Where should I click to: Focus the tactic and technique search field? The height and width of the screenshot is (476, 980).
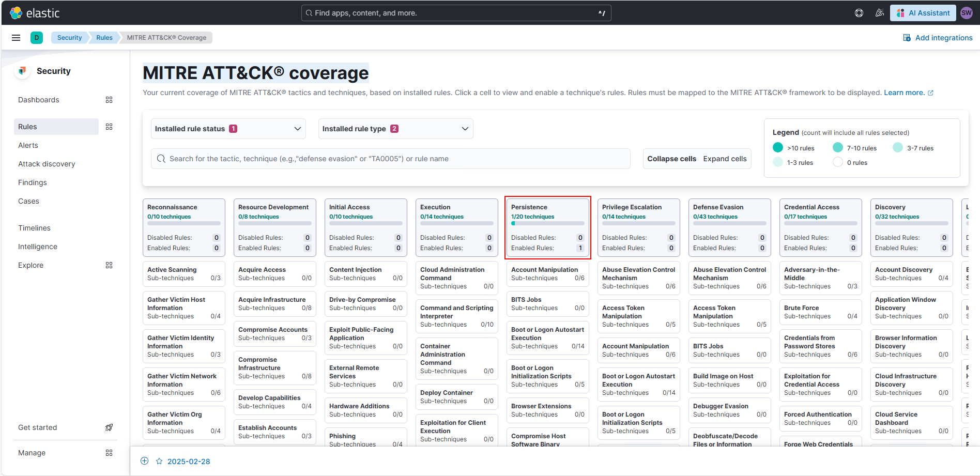[x=391, y=159]
